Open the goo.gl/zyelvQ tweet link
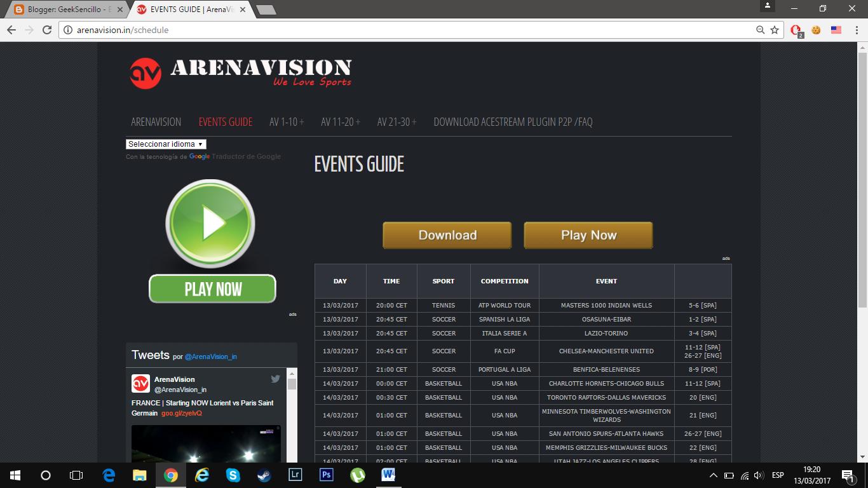The width and height of the screenshot is (868, 488). 181,413
